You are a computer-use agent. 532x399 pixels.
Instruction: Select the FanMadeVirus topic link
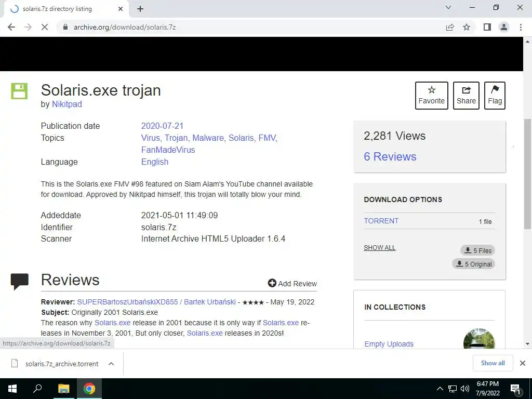[168, 150]
